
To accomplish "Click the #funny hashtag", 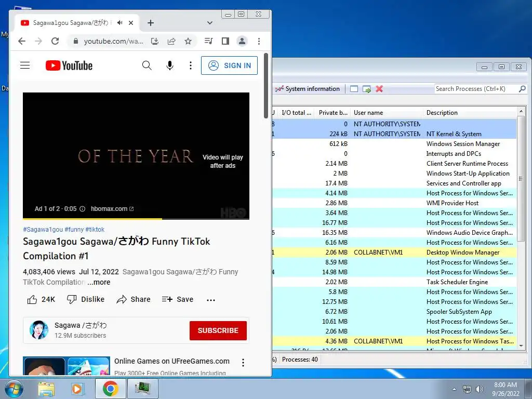I will point(74,229).
